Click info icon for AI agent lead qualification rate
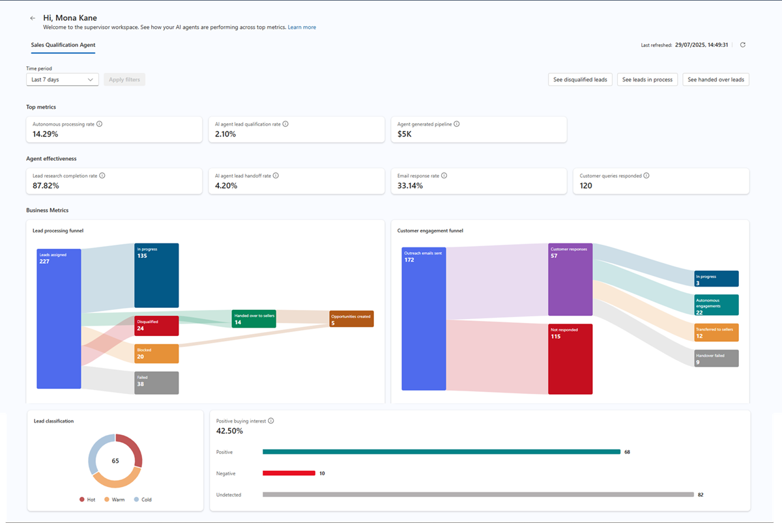Viewport: 782px width, 532px height. pos(285,124)
